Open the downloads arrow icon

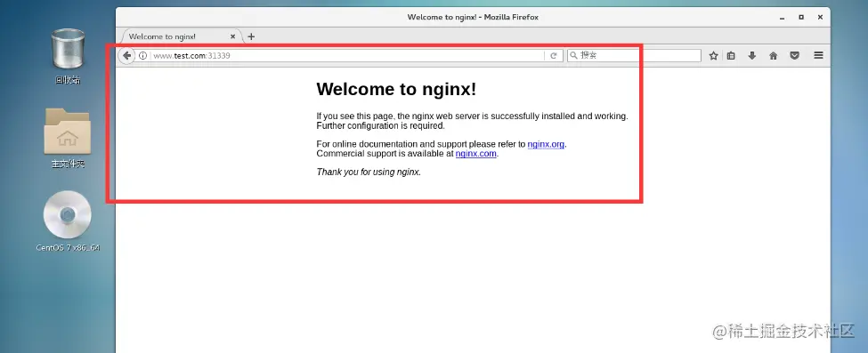point(751,55)
